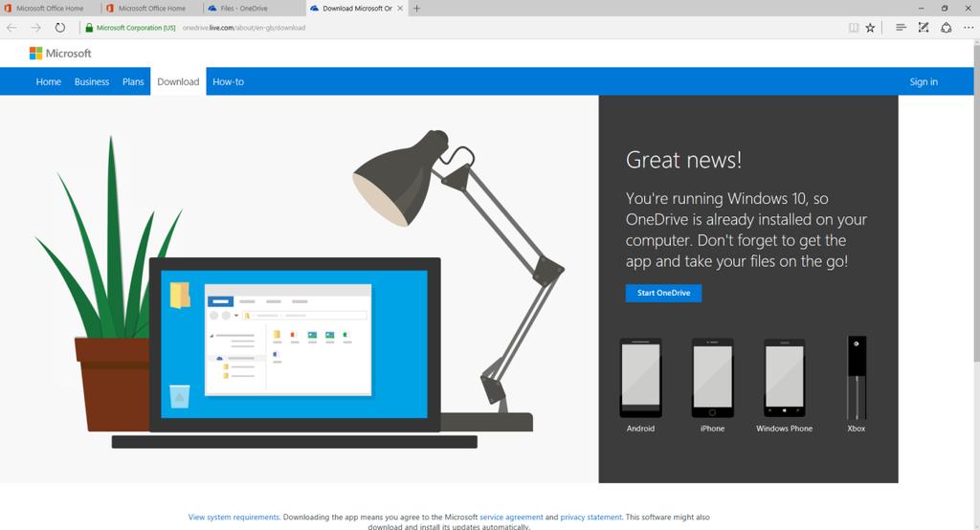This screenshot has width=980, height=530.
Task: Open the Home navigation item
Action: (48, 82)
